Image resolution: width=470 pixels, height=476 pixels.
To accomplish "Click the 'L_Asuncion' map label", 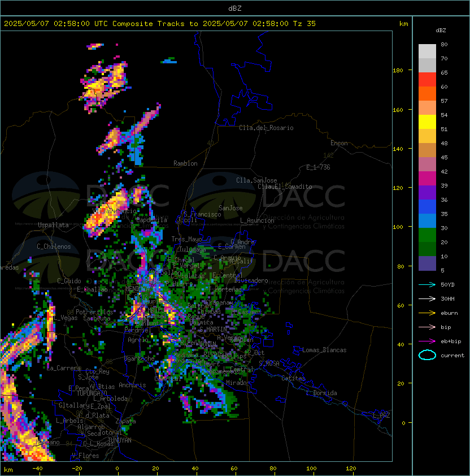I will [x=257, y=220].
